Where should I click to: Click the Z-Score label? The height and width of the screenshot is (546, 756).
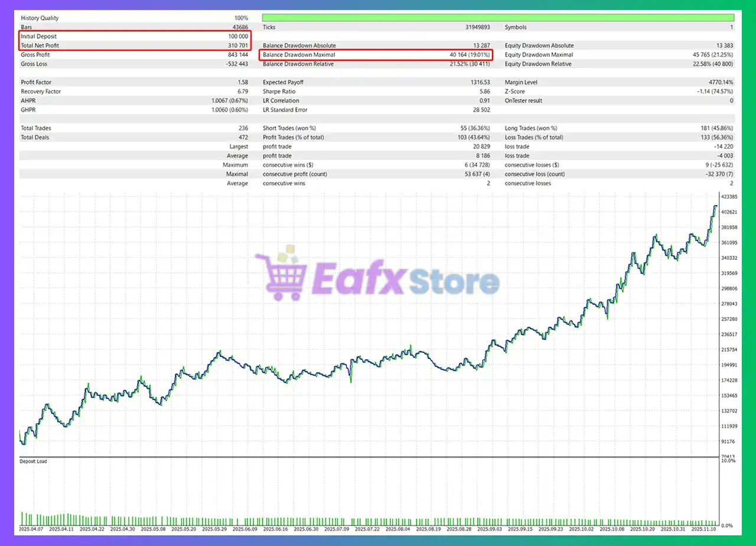coord(515,92)
